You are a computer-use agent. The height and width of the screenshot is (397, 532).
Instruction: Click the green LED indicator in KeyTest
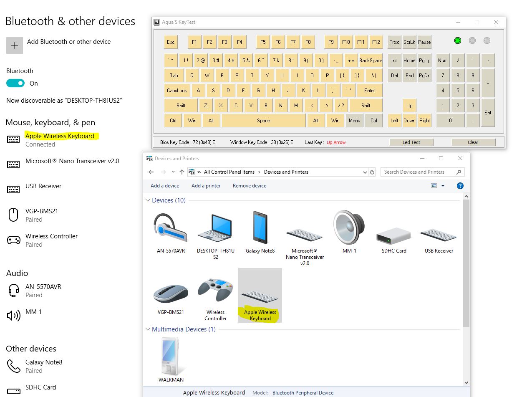458,40
